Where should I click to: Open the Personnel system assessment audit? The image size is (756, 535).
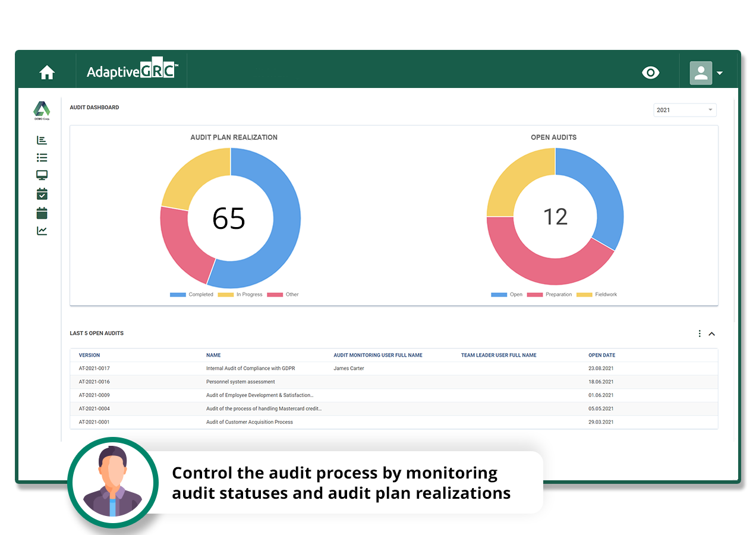[x=240, y=382]
